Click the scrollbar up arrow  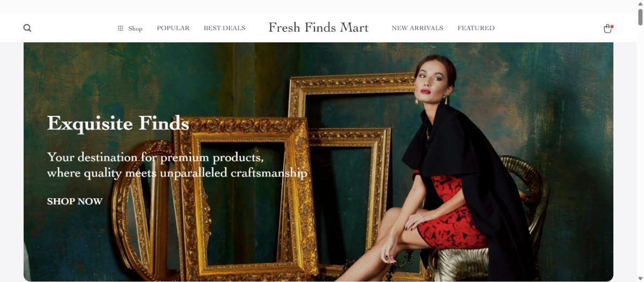pos(640,3)
